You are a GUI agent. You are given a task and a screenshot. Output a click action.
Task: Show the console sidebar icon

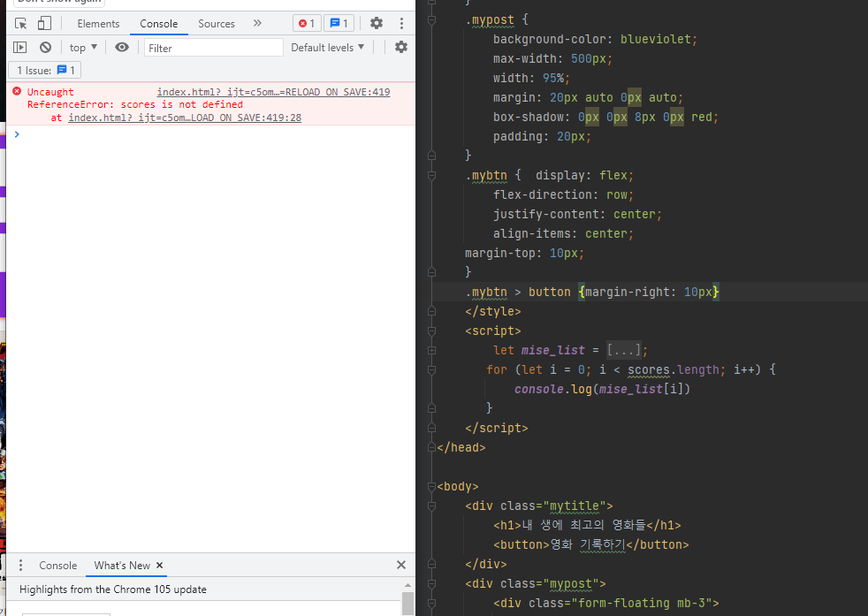(20, 48)
